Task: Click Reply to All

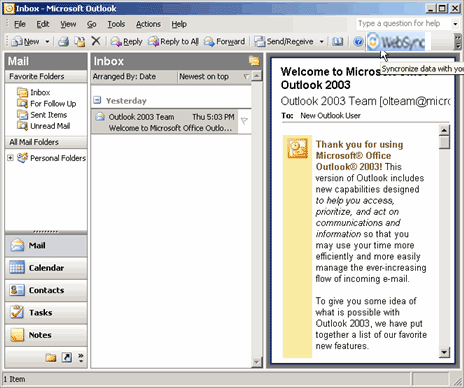Action: coord(173,42)
